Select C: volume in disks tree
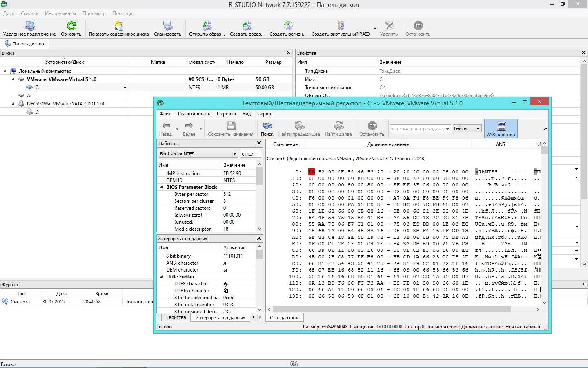Image resolution: width=588 pixels, height=368 pixels. click(38, 88)
